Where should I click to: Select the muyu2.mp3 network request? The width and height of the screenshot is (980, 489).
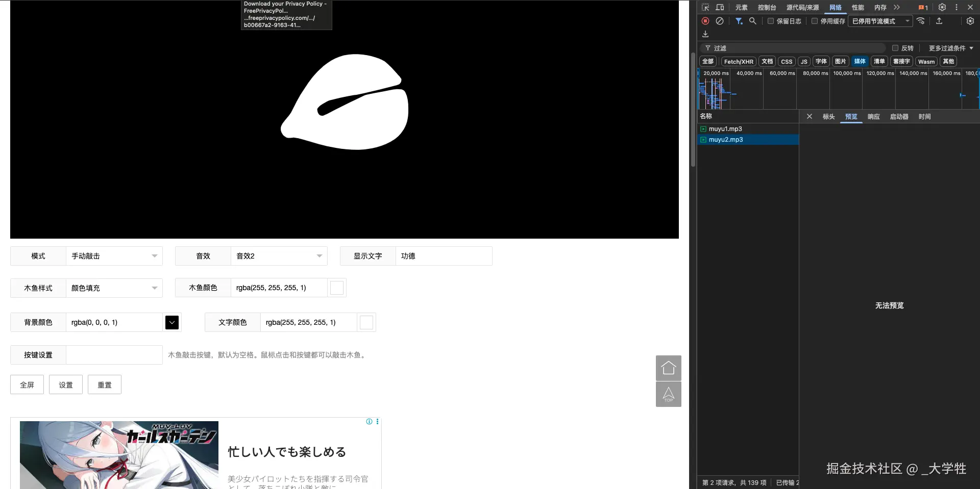tap(727, 139)
